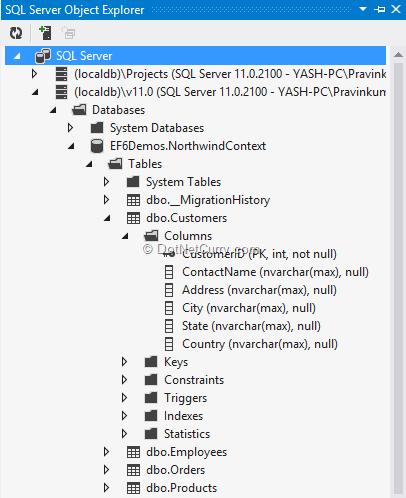Select the State (nvarchar(max), null) label
406x498 pixels.
[251, 326]
